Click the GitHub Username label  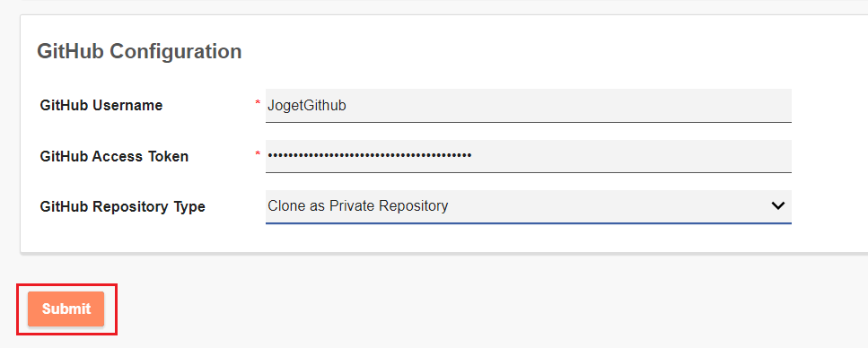(101, 105)
